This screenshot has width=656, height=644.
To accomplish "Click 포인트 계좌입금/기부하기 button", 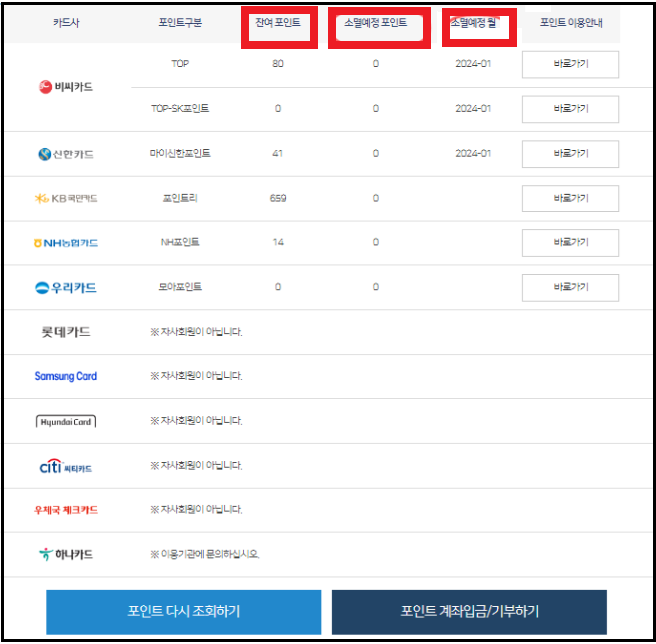I will pyautogui.click(x=469, y=612).
